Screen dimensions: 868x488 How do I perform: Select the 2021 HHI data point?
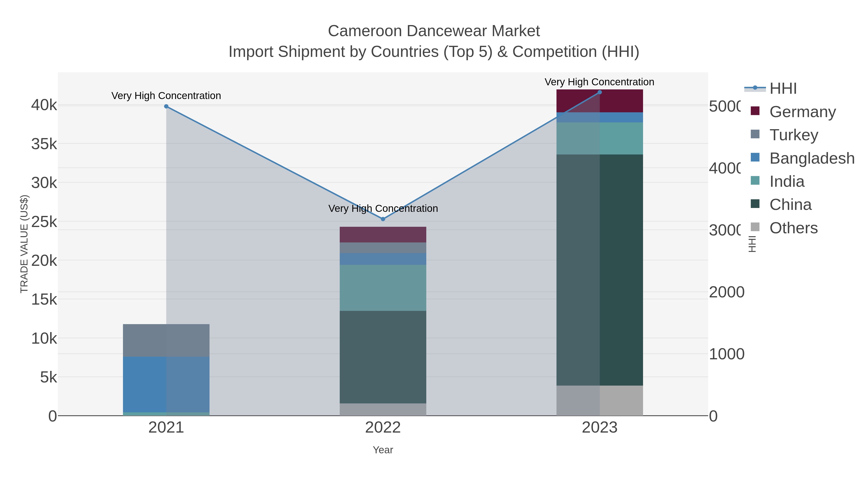click(166, 107)
